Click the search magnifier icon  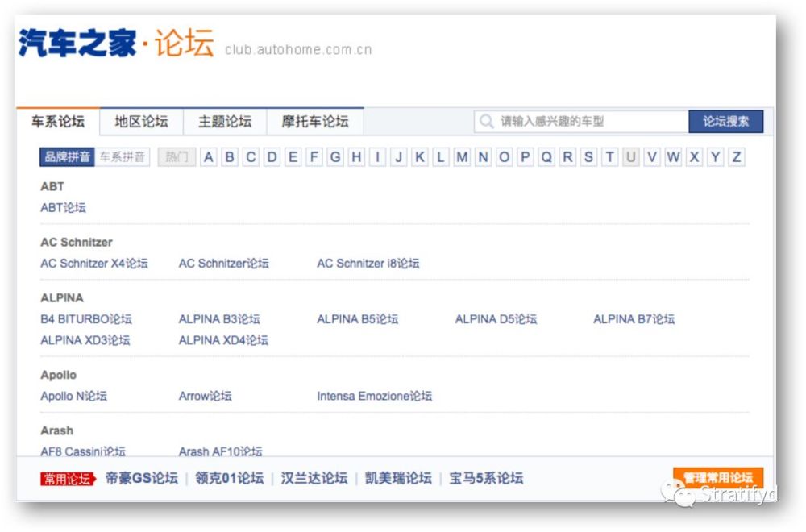pos(486,121)
